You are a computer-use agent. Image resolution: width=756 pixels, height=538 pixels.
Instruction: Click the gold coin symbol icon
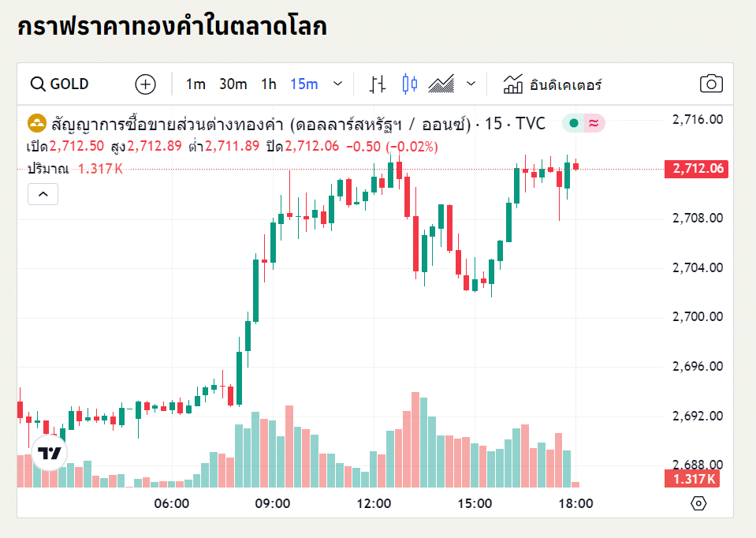point(37,123)
